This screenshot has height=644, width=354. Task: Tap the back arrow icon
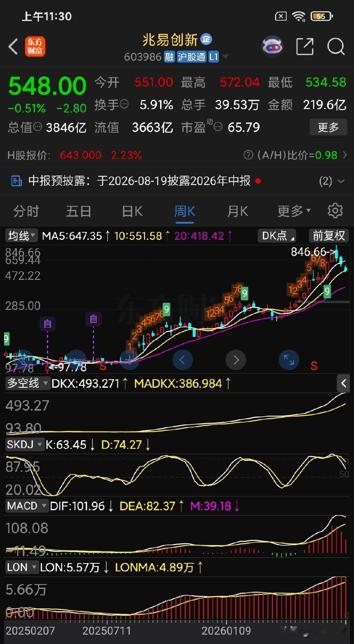pyautogui.click(x=13, y=47)
